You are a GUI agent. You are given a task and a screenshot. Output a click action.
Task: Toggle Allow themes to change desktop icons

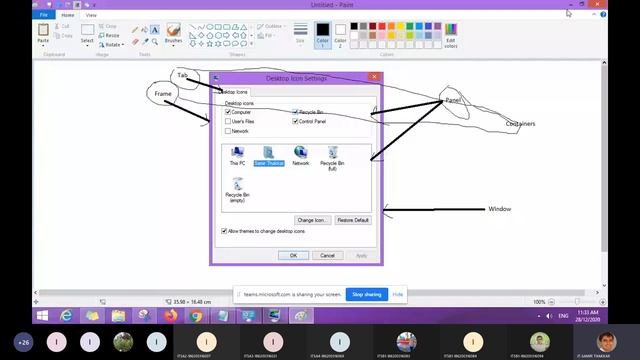(x=224, y=231)
